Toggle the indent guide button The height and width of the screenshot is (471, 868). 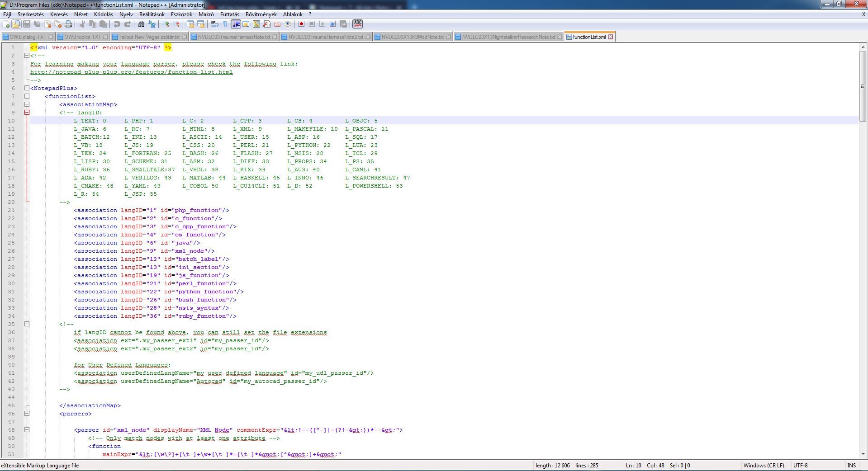(x=236, y=24)
